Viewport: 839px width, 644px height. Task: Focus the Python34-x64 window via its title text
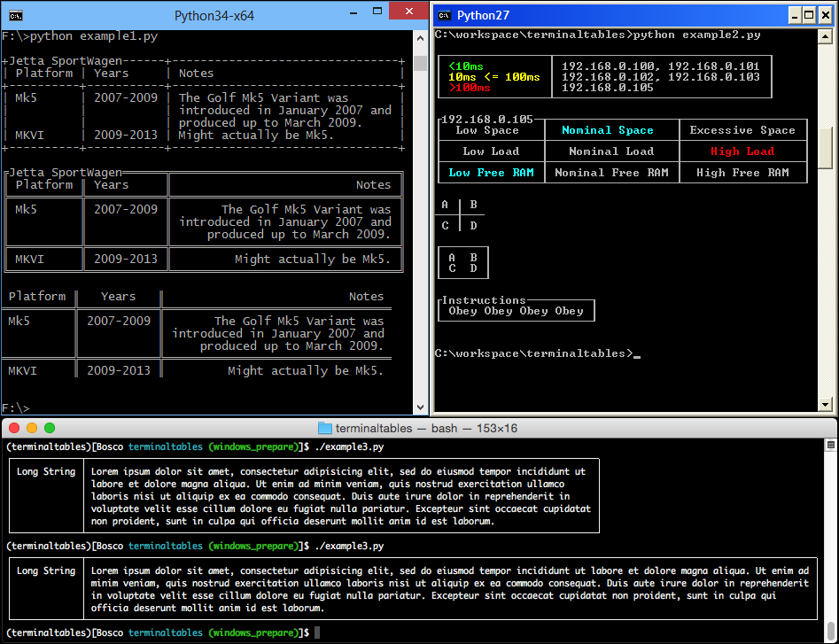point(213,15)
